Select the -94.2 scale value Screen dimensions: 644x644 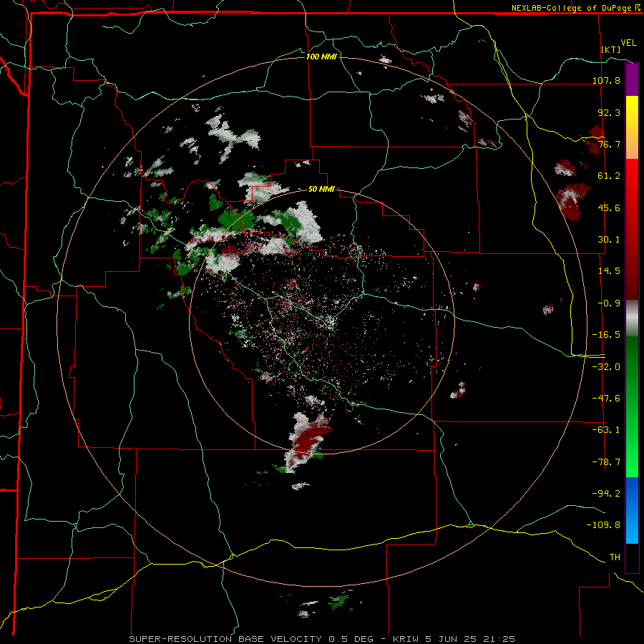point(606,494)
